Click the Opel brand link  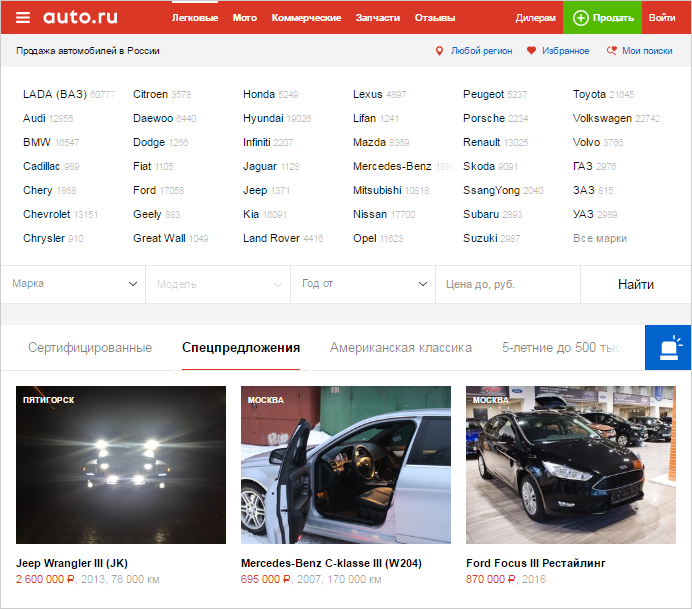coord(365,238)
